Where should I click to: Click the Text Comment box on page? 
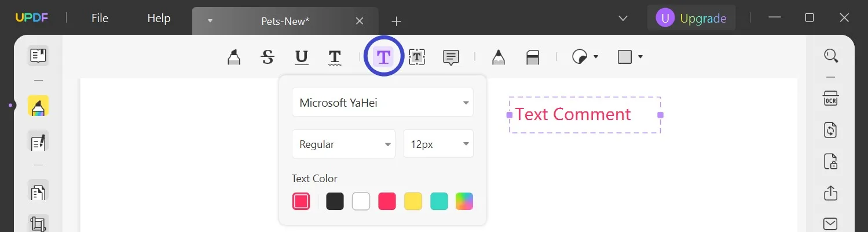click(x=585, y=115)
